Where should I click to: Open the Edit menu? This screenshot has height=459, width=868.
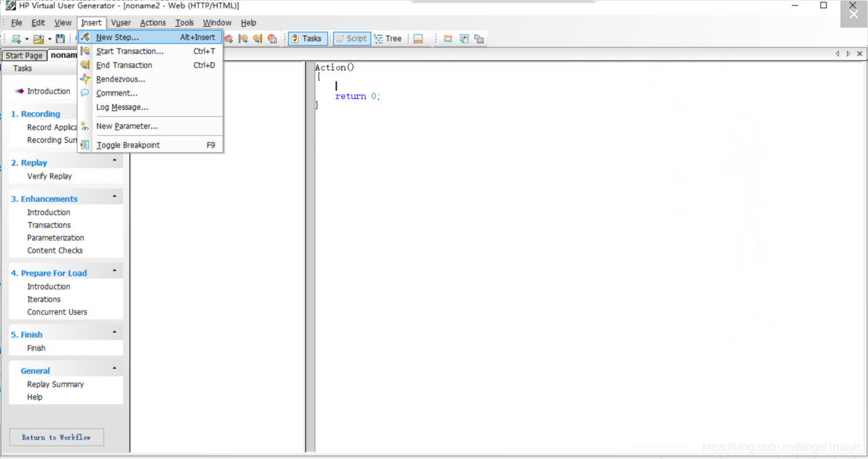coord(38,23)
